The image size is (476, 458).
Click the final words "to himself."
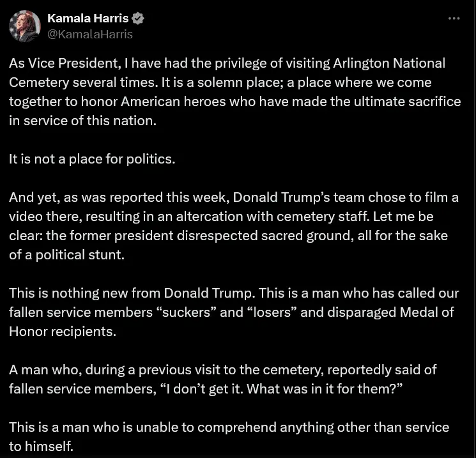(42, 446)
